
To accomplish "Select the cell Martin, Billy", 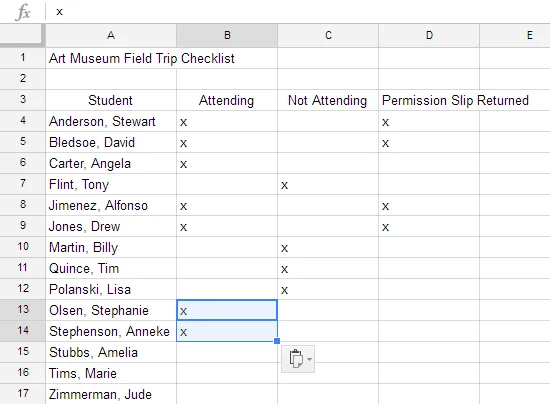I will [111, 248].
